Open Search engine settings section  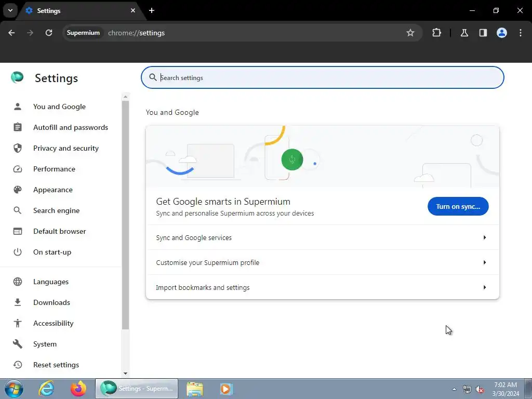pos(56,210)
